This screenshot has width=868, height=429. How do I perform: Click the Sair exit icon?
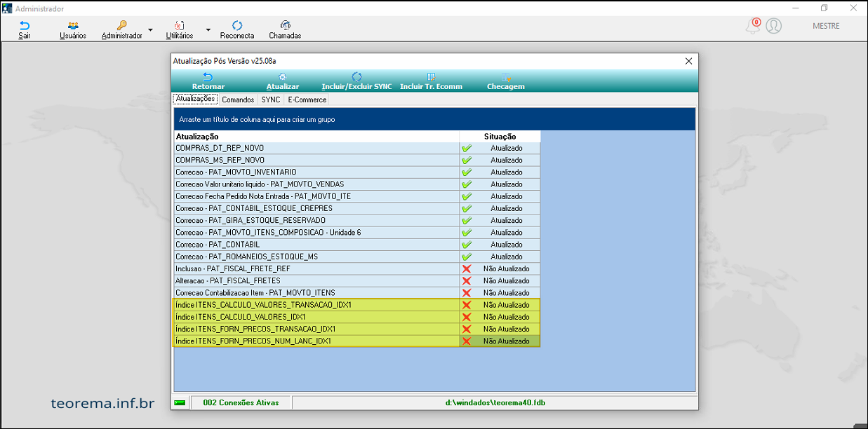click(x=25, y=26)
